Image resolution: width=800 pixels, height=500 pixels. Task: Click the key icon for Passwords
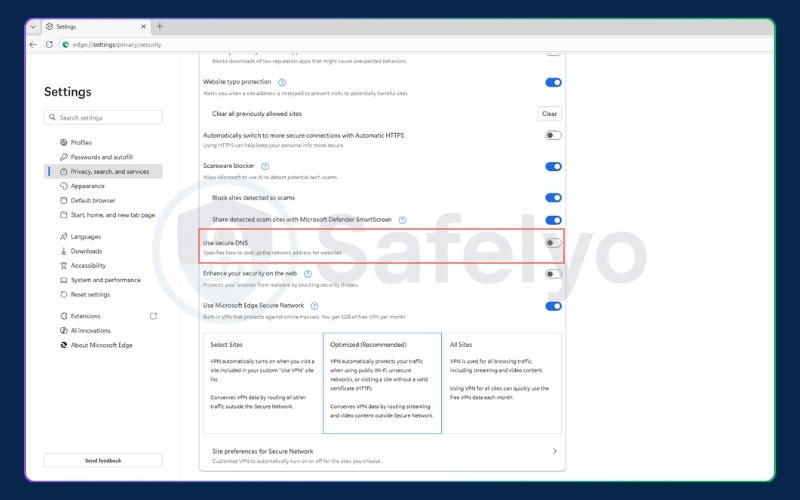point(64,157)
